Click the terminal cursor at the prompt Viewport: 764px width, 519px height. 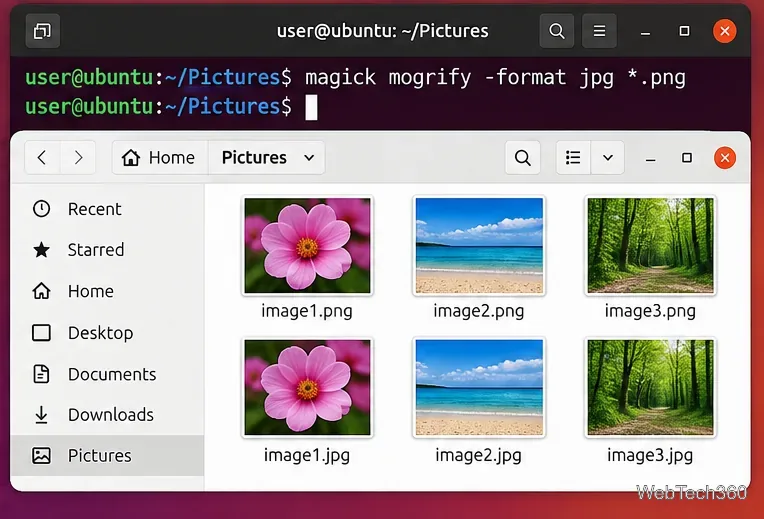311,107
